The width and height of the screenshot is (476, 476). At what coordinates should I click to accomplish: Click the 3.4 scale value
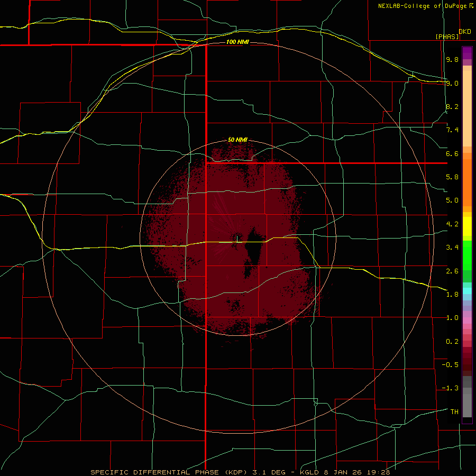tap(452, 248)
